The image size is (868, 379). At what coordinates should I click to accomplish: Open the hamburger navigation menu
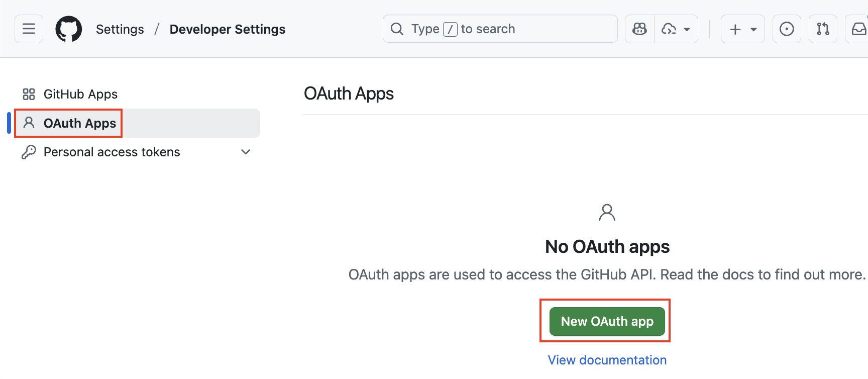click(x=29, y=29)
